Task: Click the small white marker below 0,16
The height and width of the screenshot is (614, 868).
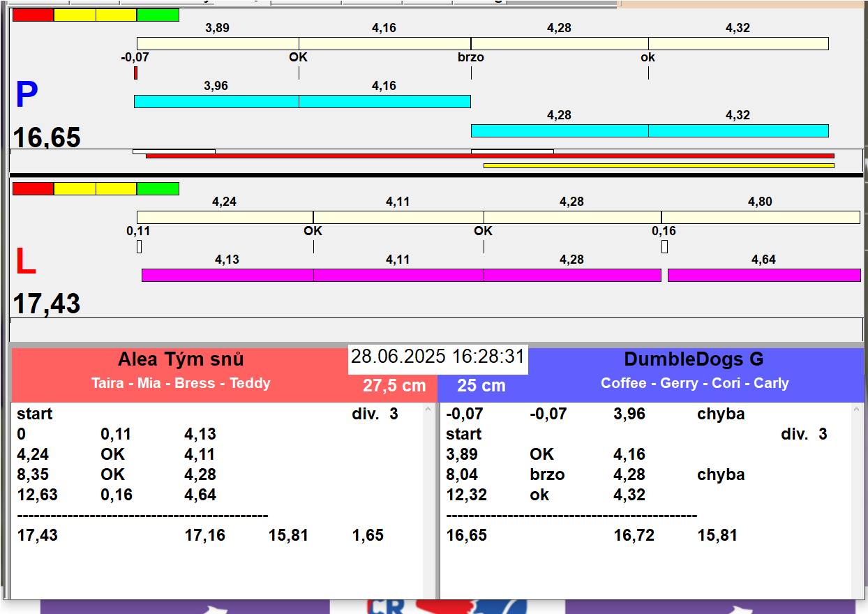Action: click(x=664, y=246)
